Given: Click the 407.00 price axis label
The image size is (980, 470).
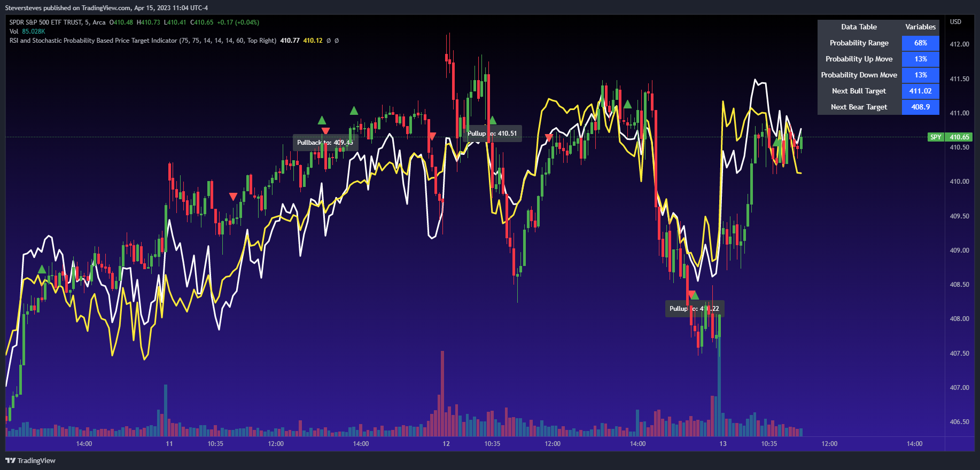Looking at the screenshot, I should pyautogui.click(x=959, y=388).
